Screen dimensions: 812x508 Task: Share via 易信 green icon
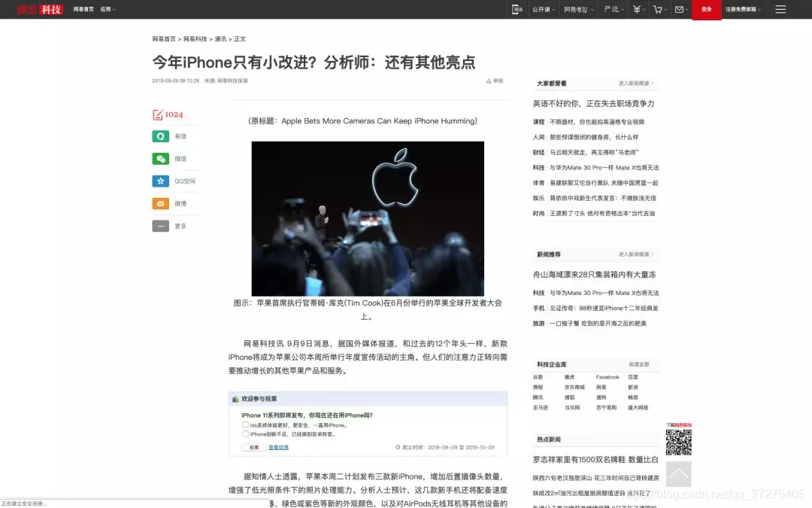(161, 136)
